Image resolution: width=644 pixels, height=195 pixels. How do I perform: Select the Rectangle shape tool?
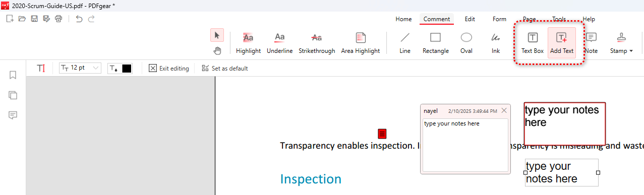point(436,43)
